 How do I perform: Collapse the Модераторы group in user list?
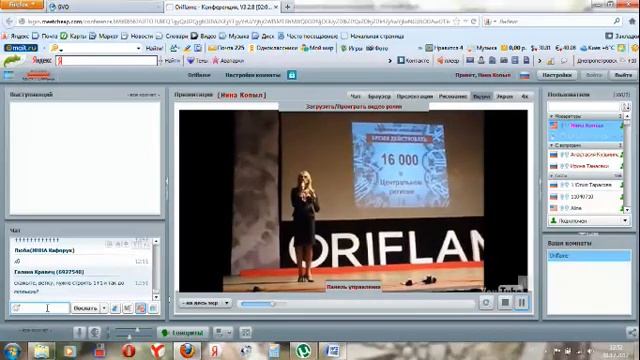pyautogui.click(x=551, y=116)
